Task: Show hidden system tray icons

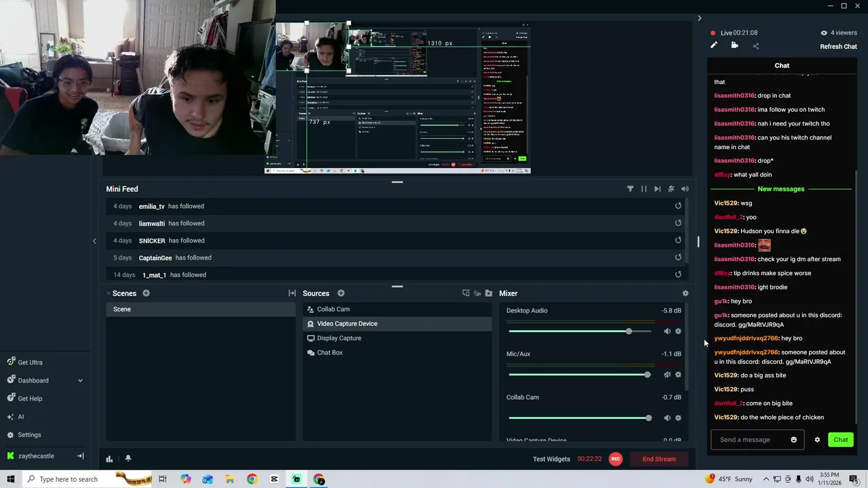Action: tap(766, 479)
